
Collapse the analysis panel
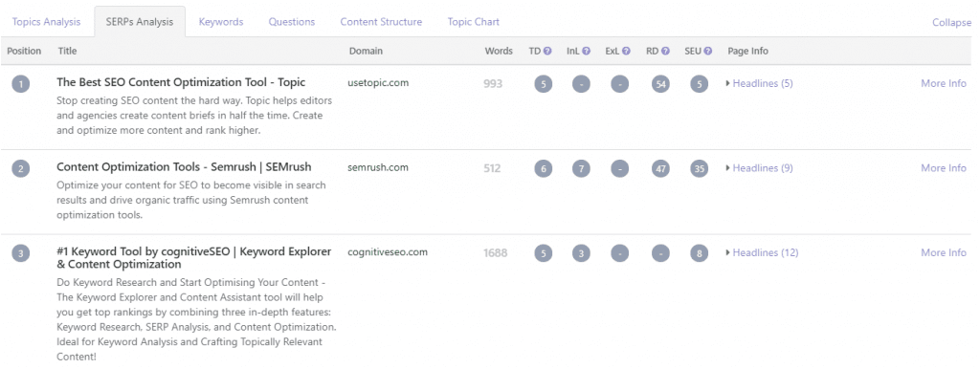(952, 23)
